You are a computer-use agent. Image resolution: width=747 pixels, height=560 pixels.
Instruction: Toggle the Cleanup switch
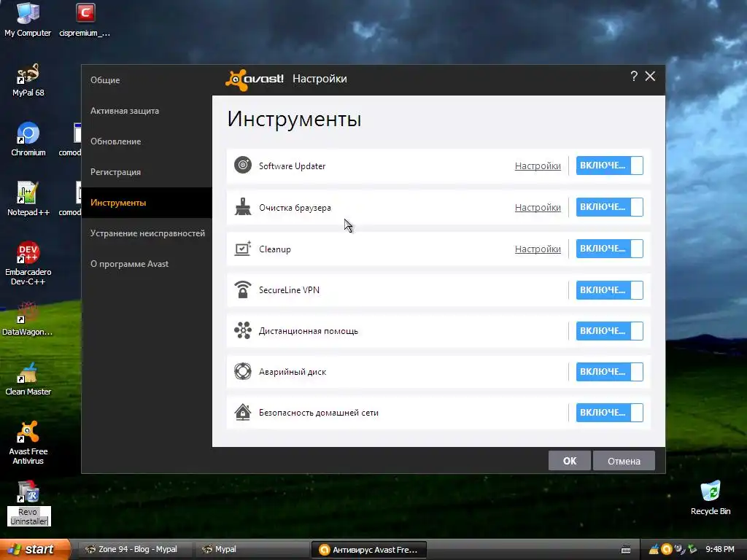coord(609,249)
